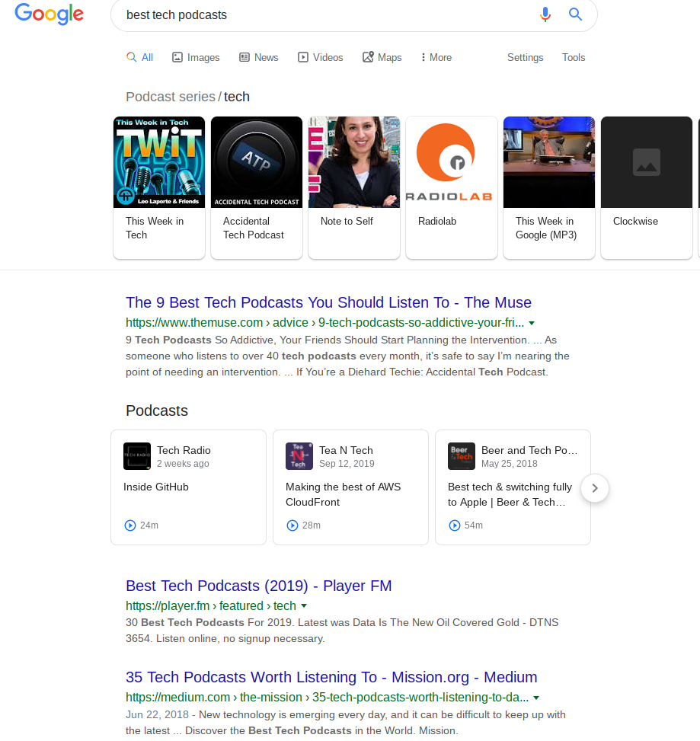
Task: Open Settings menu
Action: pos(525,57)
